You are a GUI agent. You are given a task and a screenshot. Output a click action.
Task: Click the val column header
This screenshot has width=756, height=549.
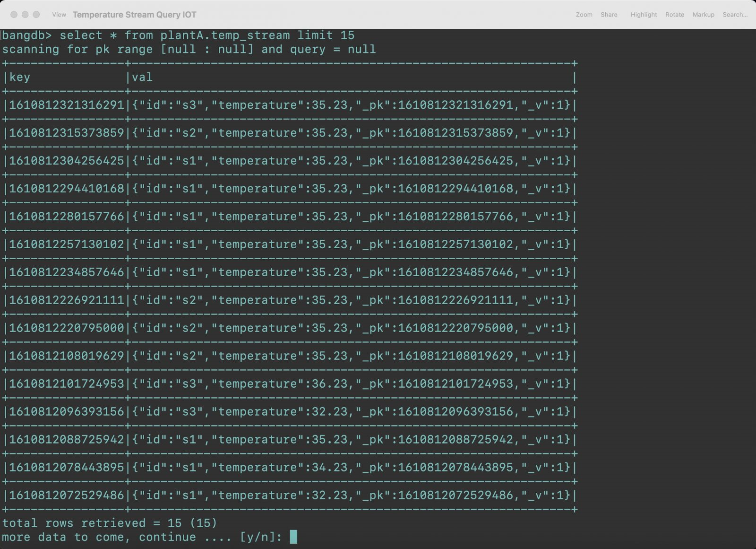coord(142,77)
